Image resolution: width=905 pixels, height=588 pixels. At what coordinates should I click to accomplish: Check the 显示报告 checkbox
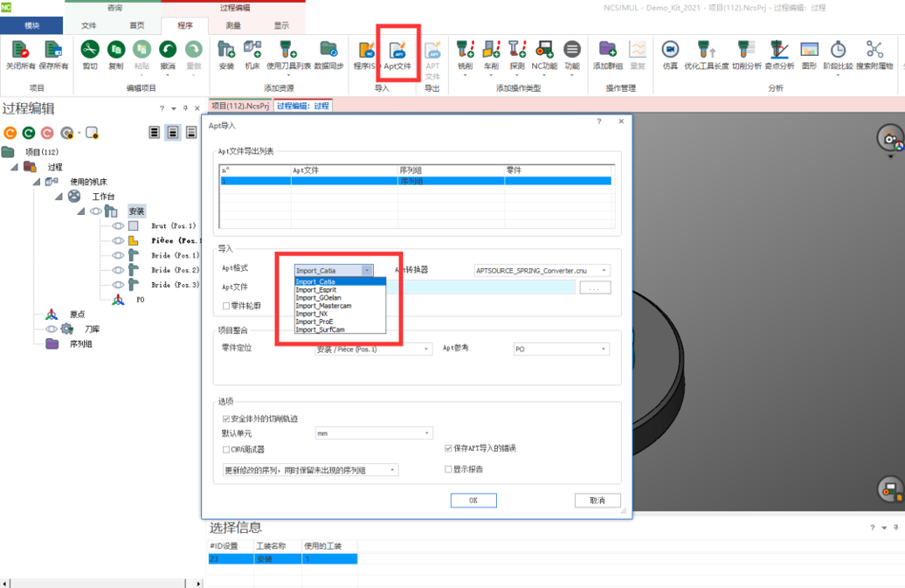point(448,469)
